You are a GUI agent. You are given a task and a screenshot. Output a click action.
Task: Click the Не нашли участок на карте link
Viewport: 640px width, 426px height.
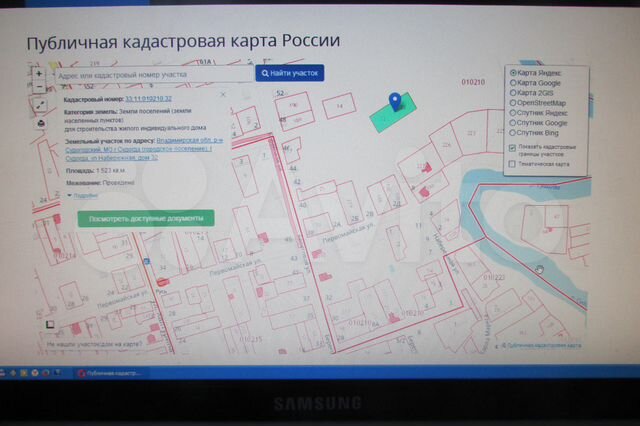tap(95, 344)
